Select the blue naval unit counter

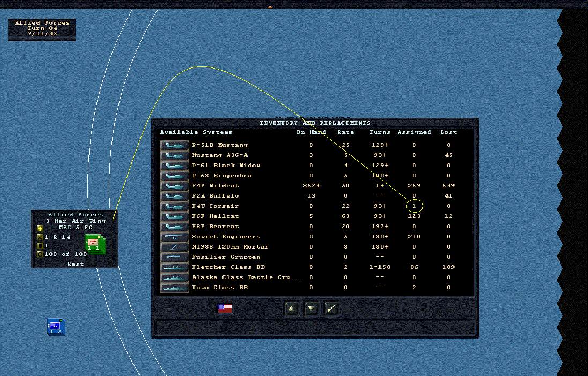56,327
